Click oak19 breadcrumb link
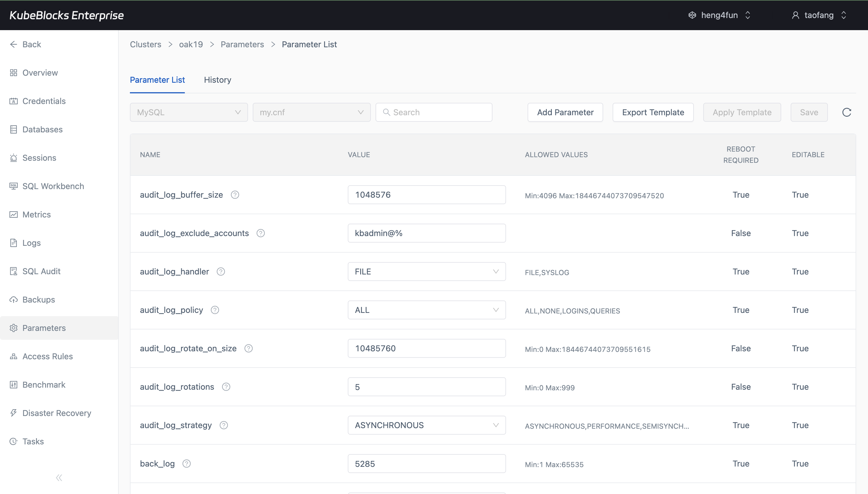Screen dimensions: 868x494 pos(191,44)
